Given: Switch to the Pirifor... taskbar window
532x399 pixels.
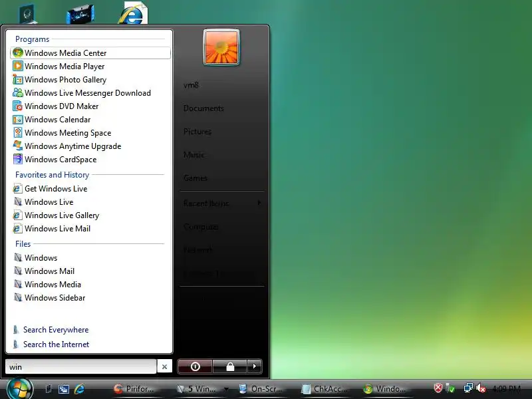Looking at the screenshot, I should pos(134,389).
